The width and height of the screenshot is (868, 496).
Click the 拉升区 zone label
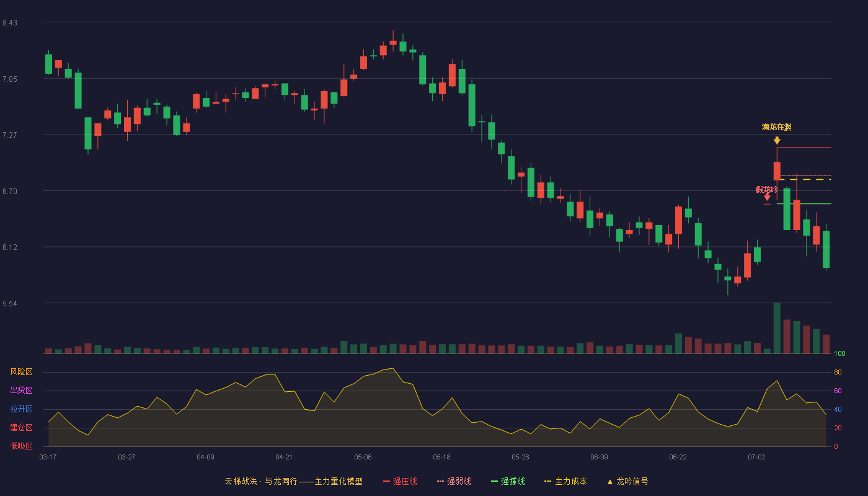coord(21,409)
